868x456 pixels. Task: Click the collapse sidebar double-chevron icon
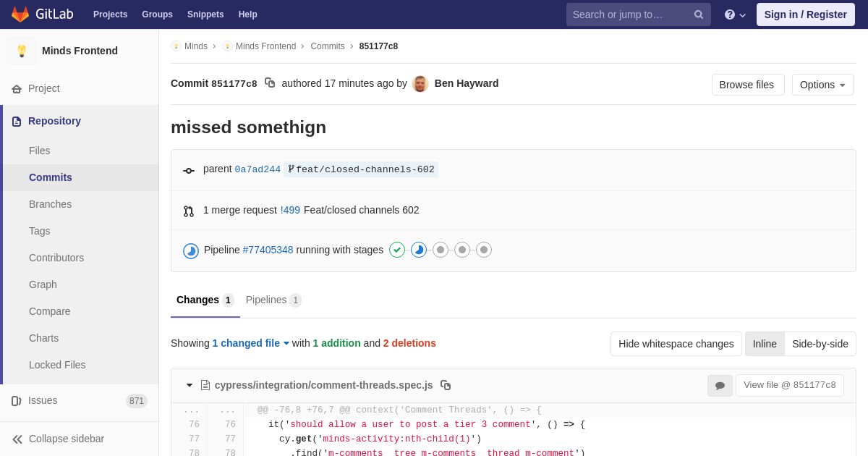[17, 439]
